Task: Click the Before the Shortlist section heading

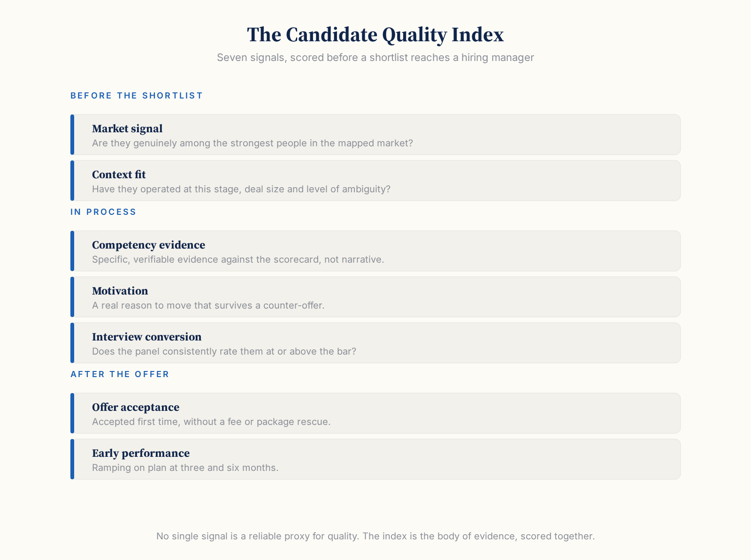Action: (x=137, y=96)
